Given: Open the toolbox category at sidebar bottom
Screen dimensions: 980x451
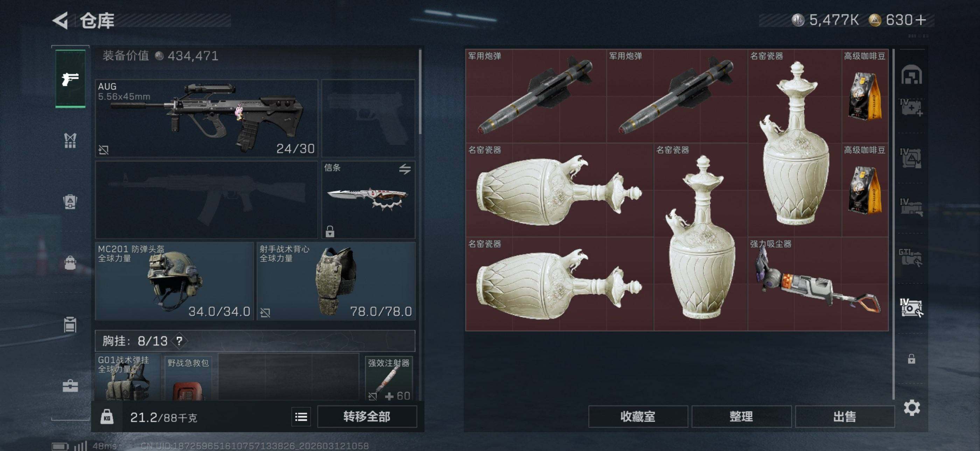Looking at the screenshot, I should point(70,386).
